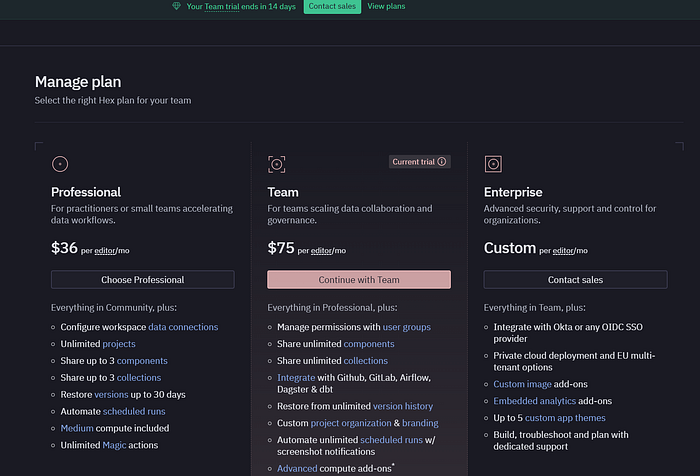
Task: Open the project organization link
Action: 351,423
